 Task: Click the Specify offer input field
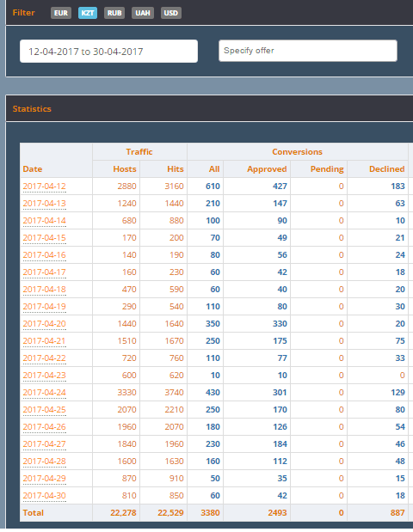[308, 51]
